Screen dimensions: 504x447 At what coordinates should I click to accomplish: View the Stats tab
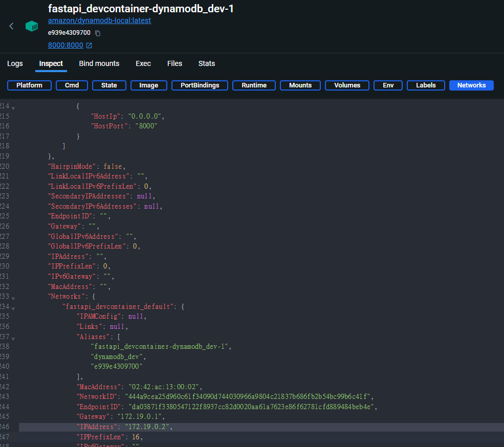[206, 63]
